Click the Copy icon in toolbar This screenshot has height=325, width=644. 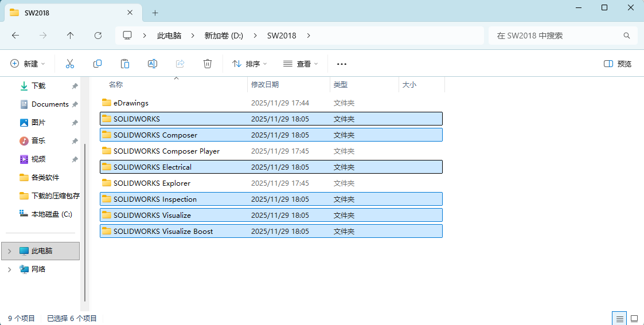tap(97, 64)
